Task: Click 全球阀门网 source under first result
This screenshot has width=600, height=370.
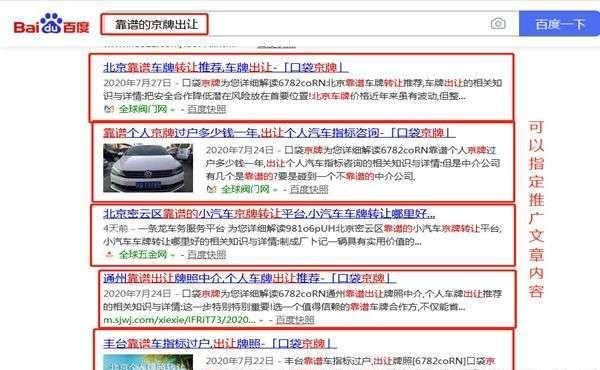Action: point(143,109)
